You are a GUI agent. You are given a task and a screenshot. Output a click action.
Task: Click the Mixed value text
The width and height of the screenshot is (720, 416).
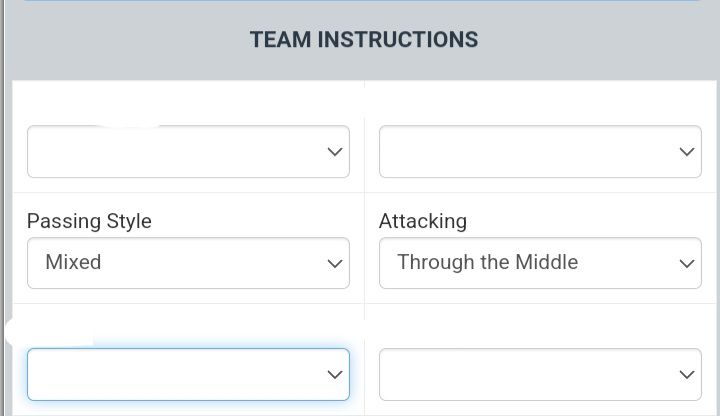pyautogui.click(x=73, y=263)
